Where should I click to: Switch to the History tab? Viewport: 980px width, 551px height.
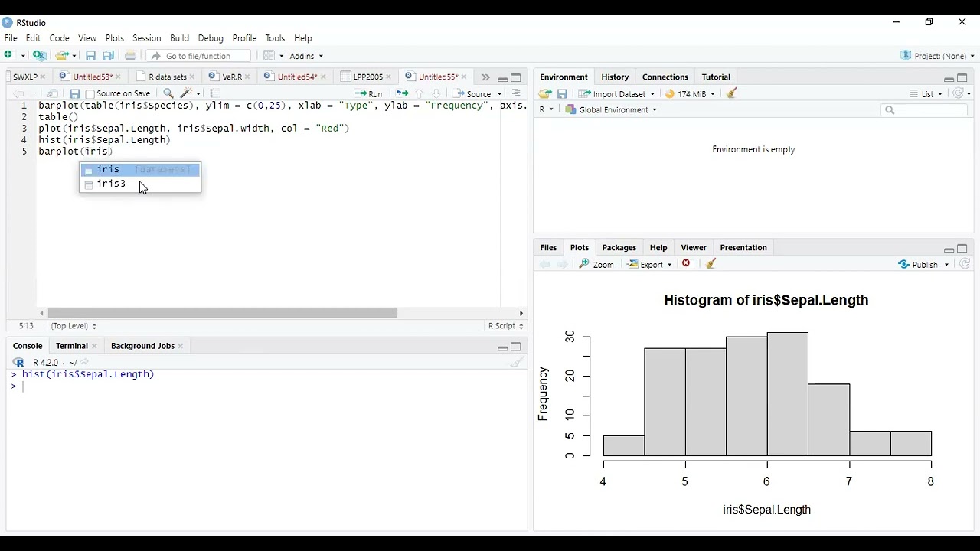pos(615,77)
